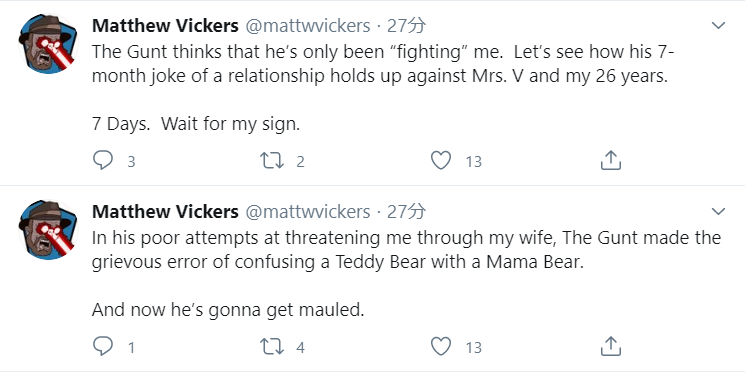Retweet the tweet about Mrs. V and 26 years

(x=272, y=161)
